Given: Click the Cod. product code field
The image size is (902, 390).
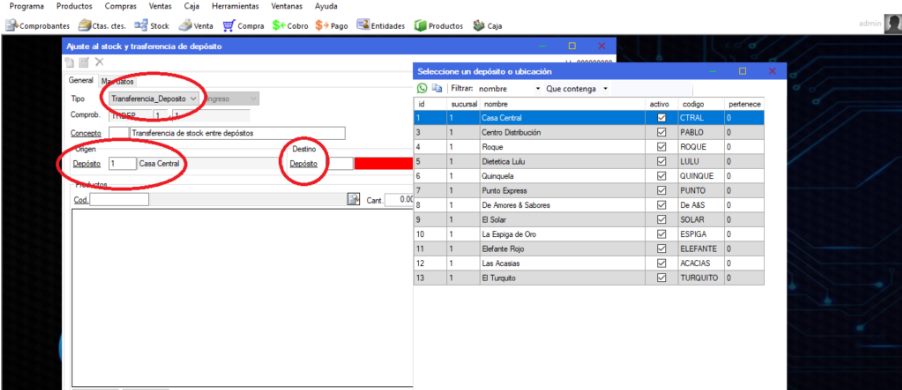Looking at the screenshot, I should coord(119,200).
